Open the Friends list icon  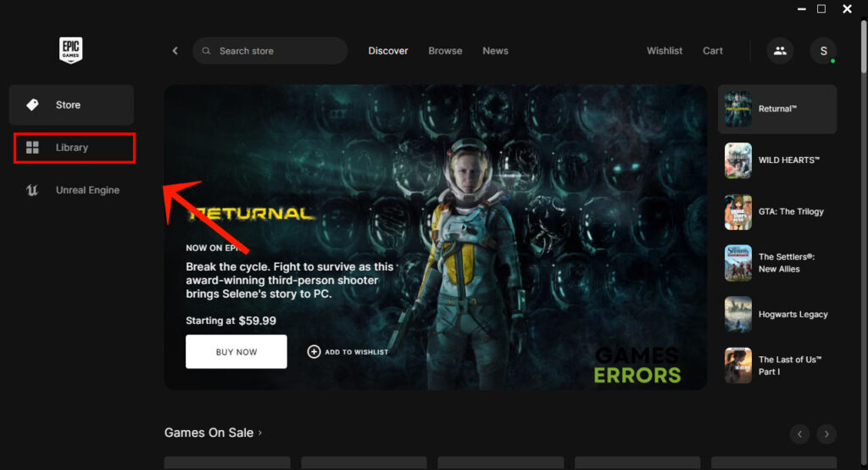pyautogui.click(x=780, y=51)
